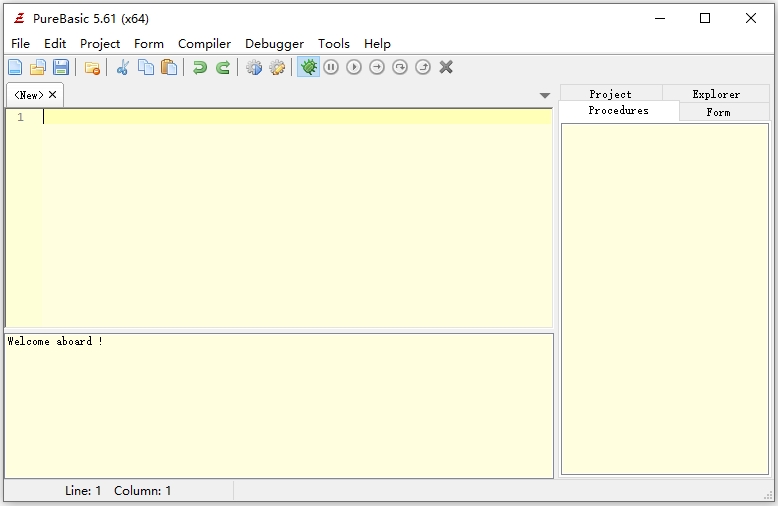Toggle the debugger bug icon

point(308,68)
